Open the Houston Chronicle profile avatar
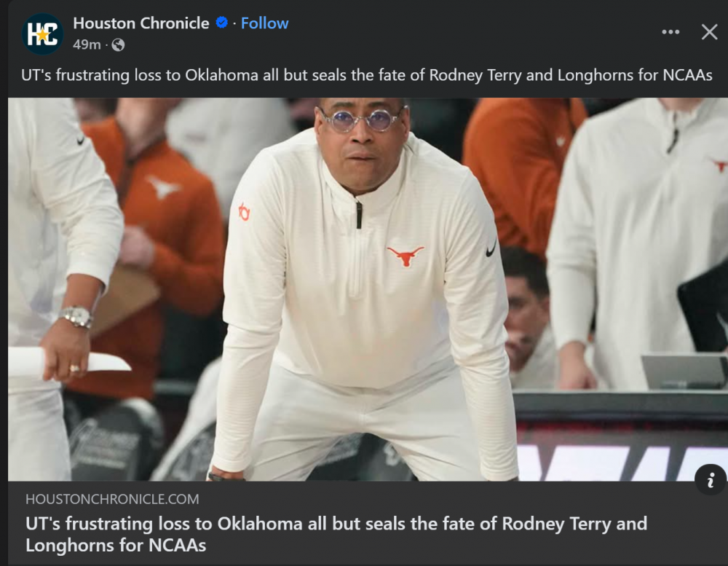The width and height of the screenshot is (728, 566). 42,34
